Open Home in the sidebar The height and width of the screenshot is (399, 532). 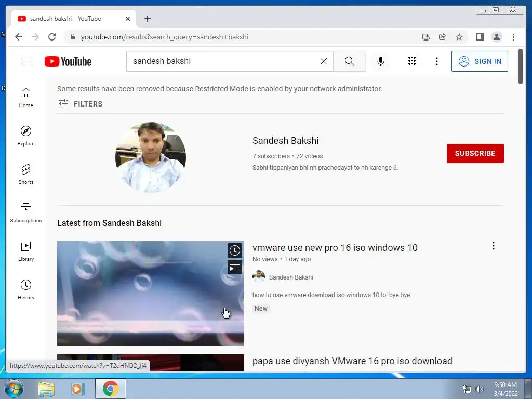click(26, 98)
